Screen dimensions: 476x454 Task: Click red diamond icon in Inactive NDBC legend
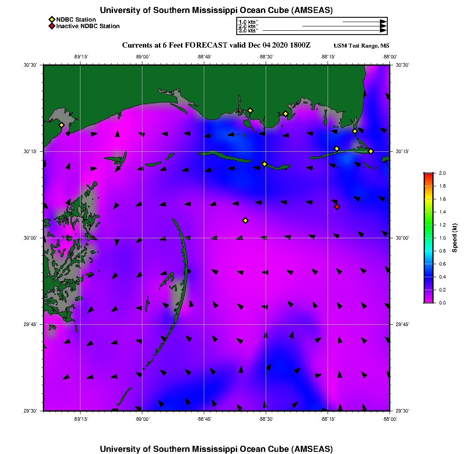(x=52, y=26)
